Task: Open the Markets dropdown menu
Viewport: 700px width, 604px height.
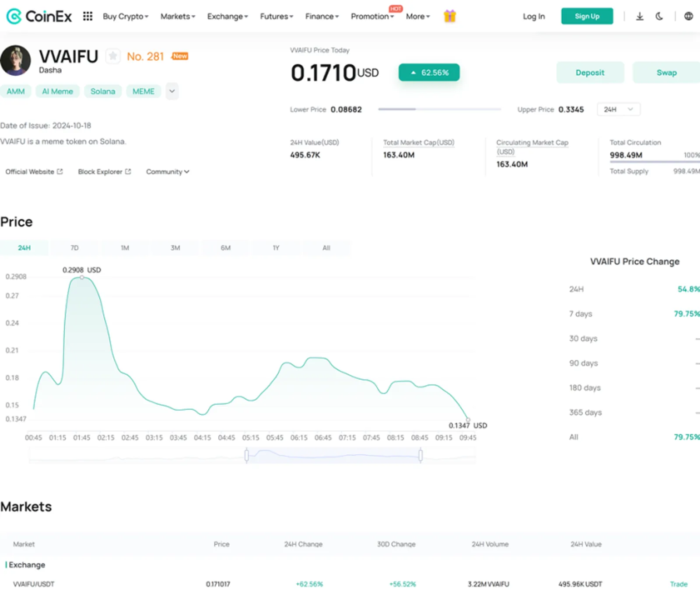Action: 178,16
